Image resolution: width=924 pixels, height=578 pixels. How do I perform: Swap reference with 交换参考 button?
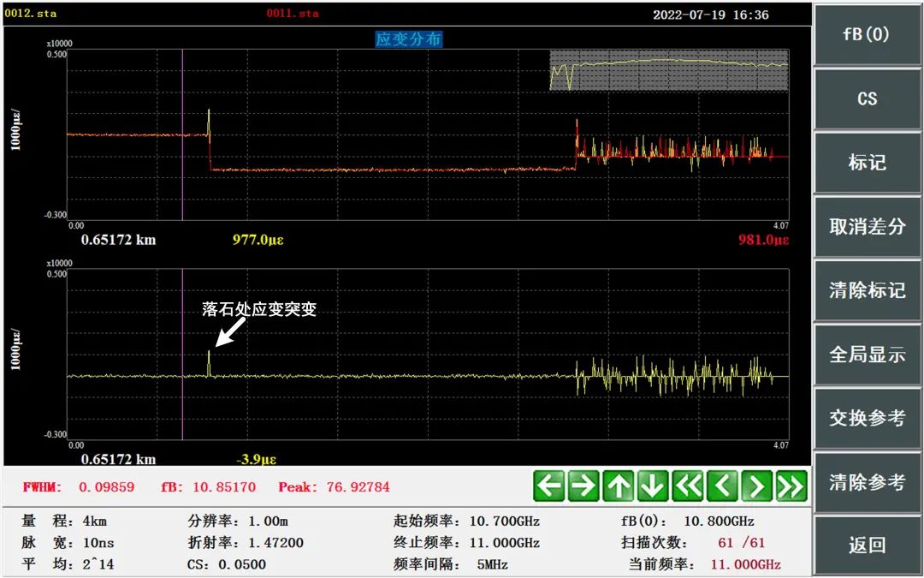coord(867,418)
